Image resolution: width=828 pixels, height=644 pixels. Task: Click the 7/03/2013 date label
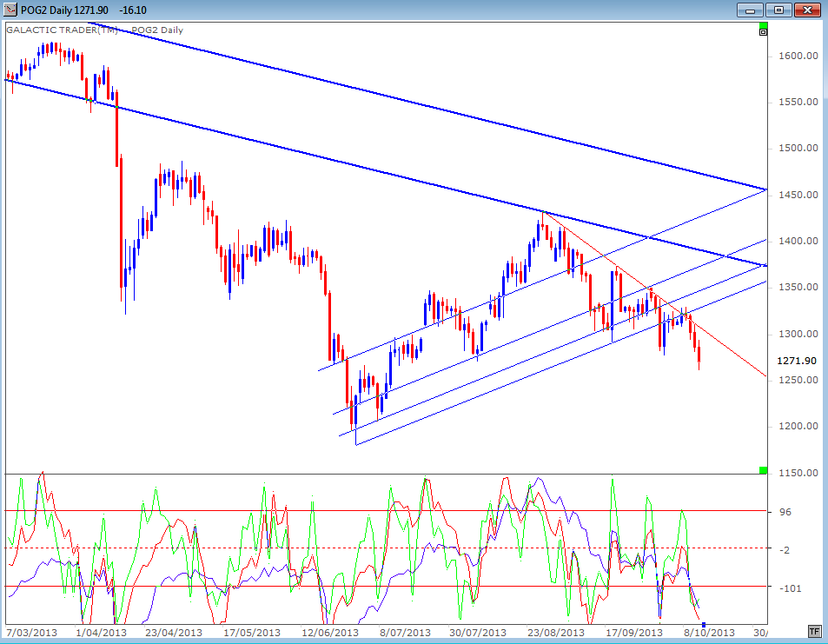[x=31, y=633]
